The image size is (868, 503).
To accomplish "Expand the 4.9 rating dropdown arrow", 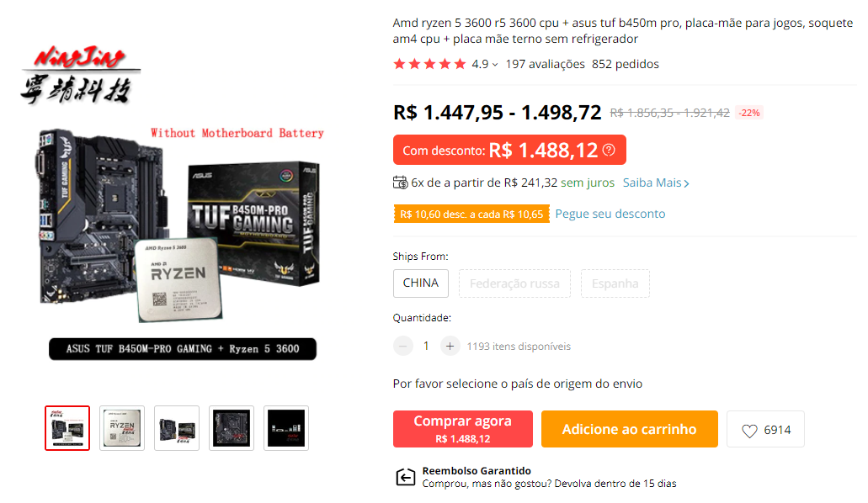I will (x=495, y=65).
